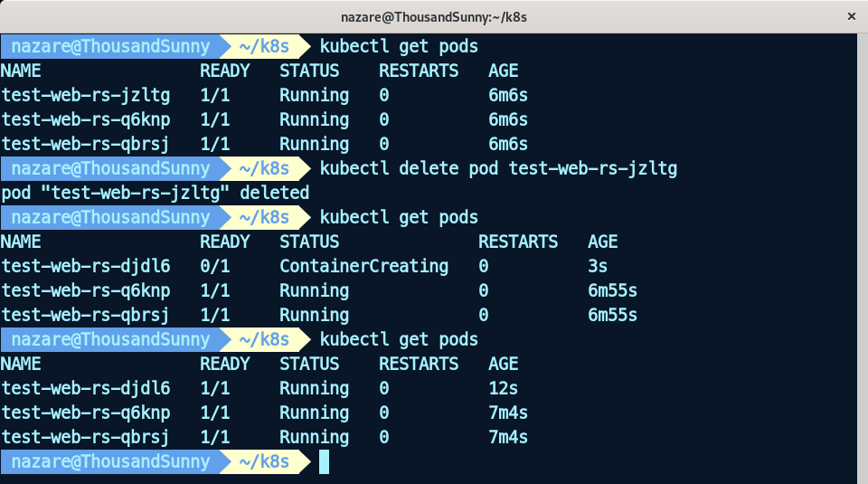This screenshot has height=484, width=868.
Task: Click the window title nazare@ThousandSunny:~/k8s
Action: (x=433, y=16)
